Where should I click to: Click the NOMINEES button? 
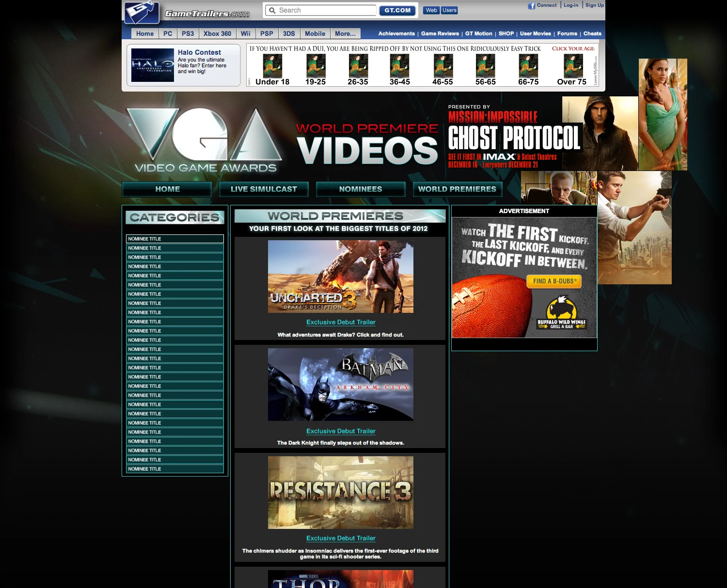[x=361, y=189]
